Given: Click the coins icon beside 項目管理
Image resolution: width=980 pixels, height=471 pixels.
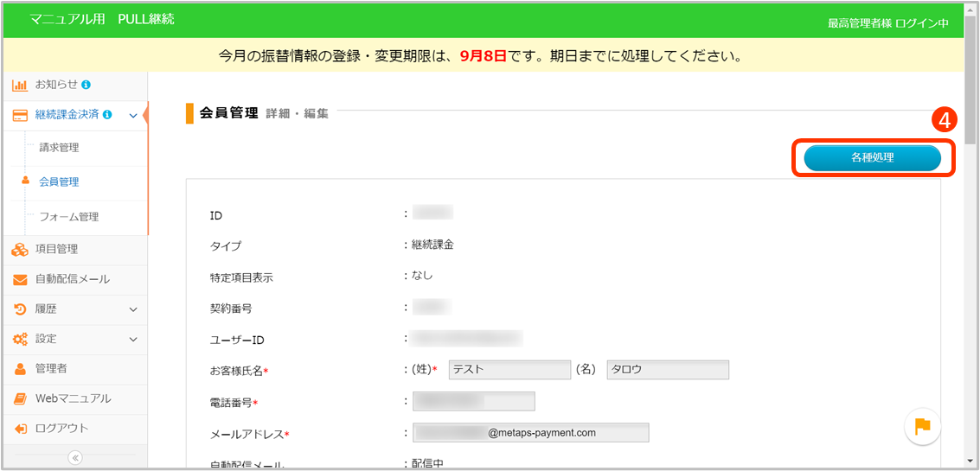Looking at the screenshot, I should point(20,250).
